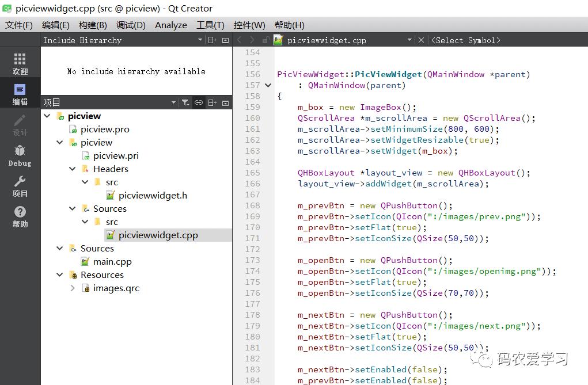Toggle the file lock icon in editor toolbar
The image size is (588, 385).
(x=265, y=40)
